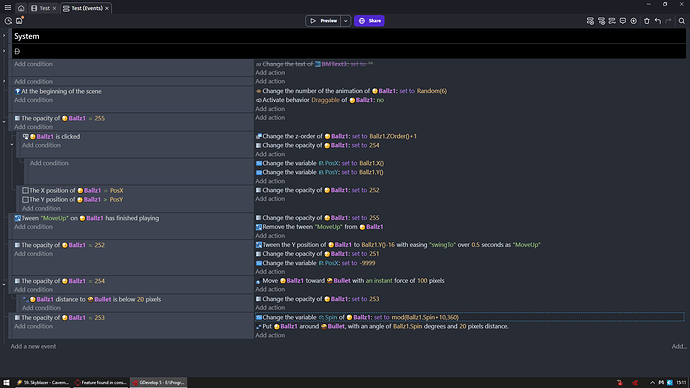Click the icon with orange notification dot
This screenshot has height=388, width=690.
[x=19, y=21]
